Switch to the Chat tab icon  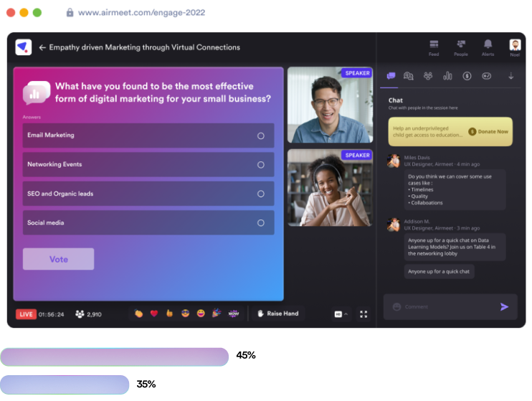pos(391,76)
